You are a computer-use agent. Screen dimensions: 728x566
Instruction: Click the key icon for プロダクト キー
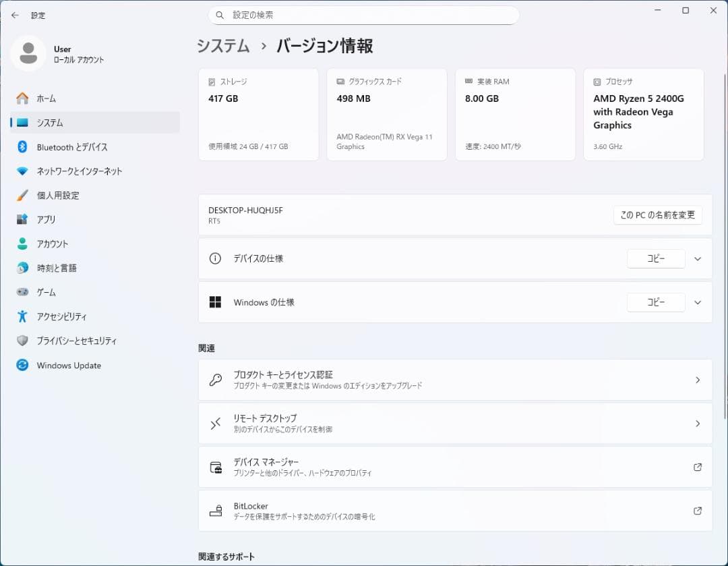tap(216, 380)
